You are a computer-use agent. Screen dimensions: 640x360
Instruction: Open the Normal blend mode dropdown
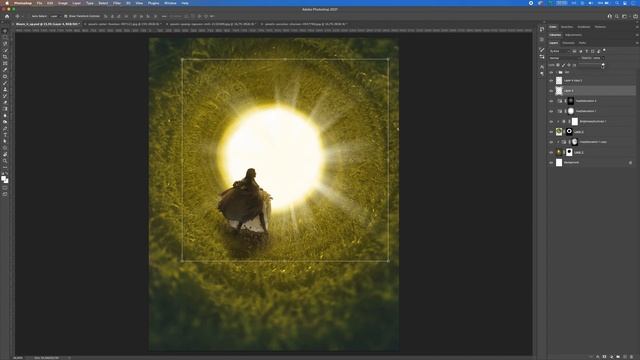coord(563,58)
